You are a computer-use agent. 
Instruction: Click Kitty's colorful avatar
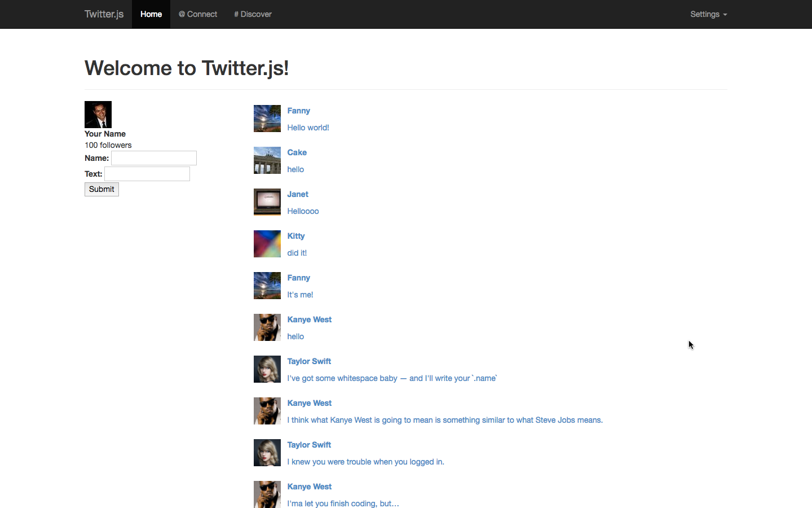click(267, 244)
